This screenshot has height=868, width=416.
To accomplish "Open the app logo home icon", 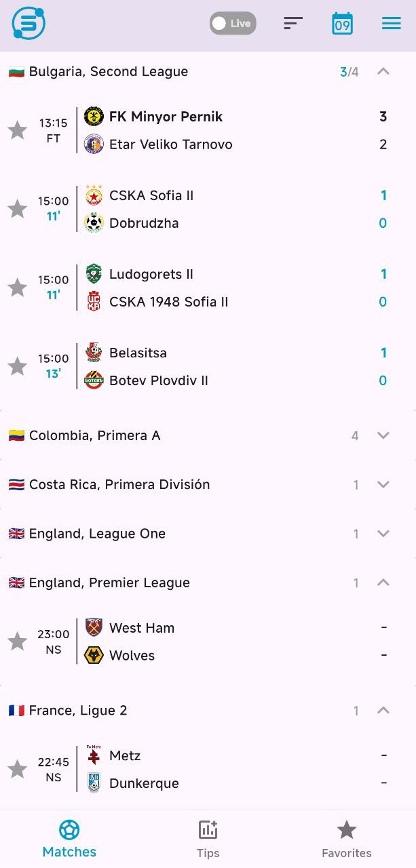I will (29, 22).
